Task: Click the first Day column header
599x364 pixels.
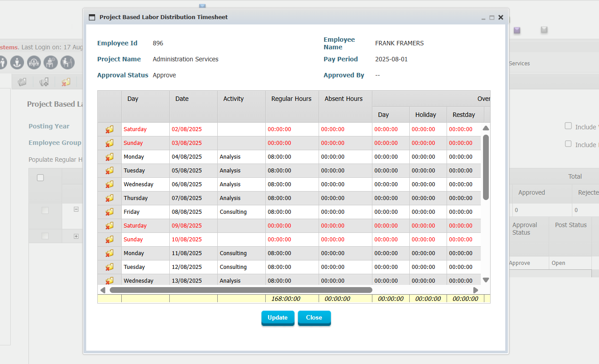Action: tap(145, 107)
